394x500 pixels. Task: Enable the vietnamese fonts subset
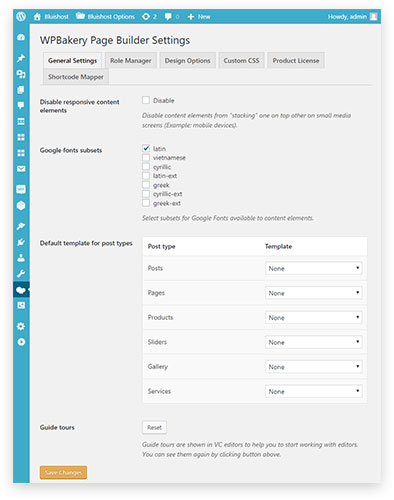pos(146,157)
